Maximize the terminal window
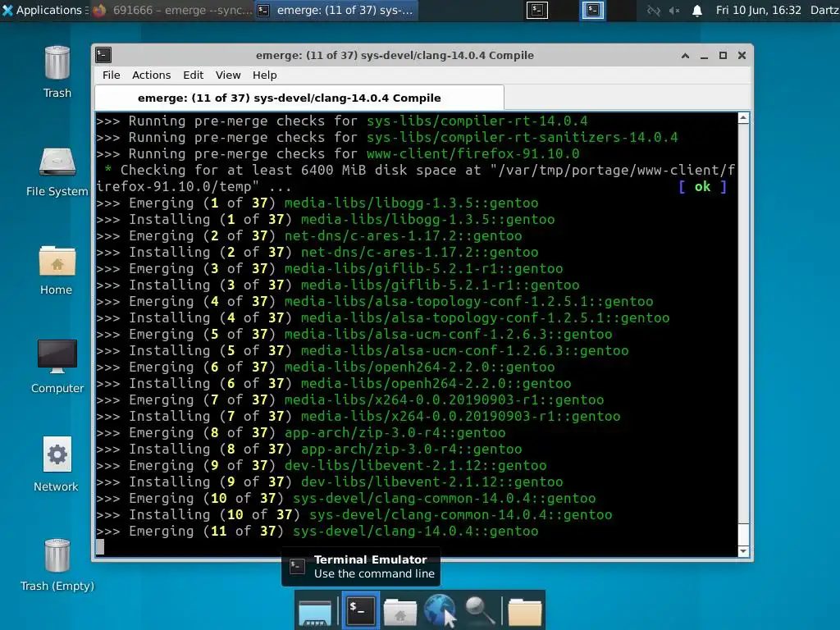 point(723,55)
